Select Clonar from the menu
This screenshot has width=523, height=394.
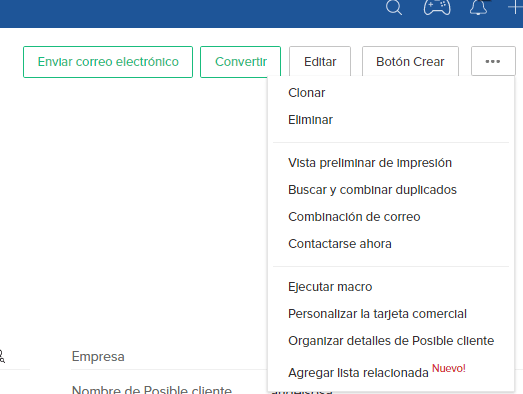(307, 93)
